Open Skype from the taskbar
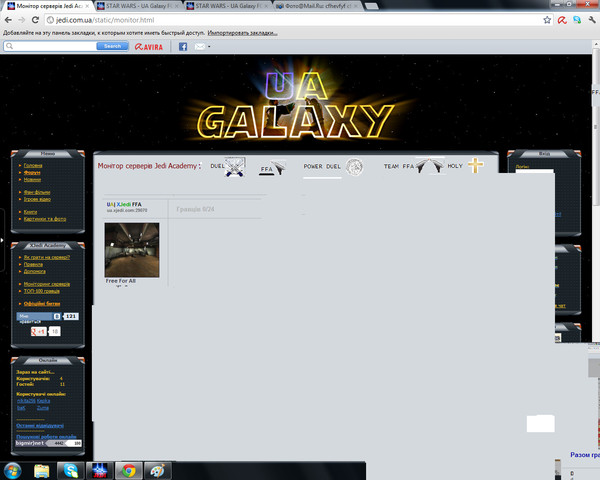 pyautogui.click(x=71, y=470)
